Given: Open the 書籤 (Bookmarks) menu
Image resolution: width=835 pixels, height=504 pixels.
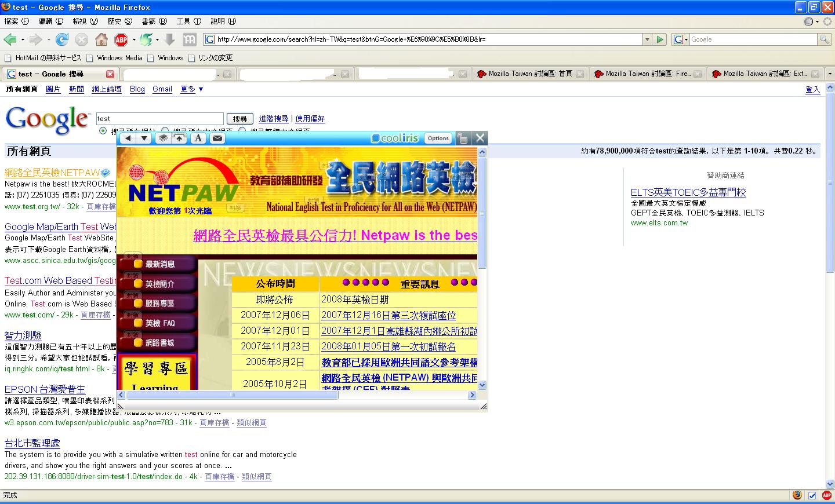Looking at the screenshot, I should 154,21.
